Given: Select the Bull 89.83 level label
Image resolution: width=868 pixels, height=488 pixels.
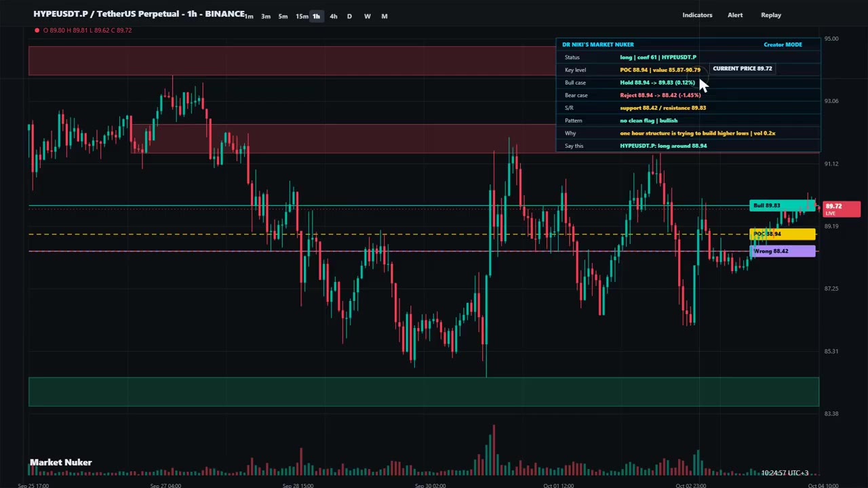Looking at the screenshot, I should point(783,205).
